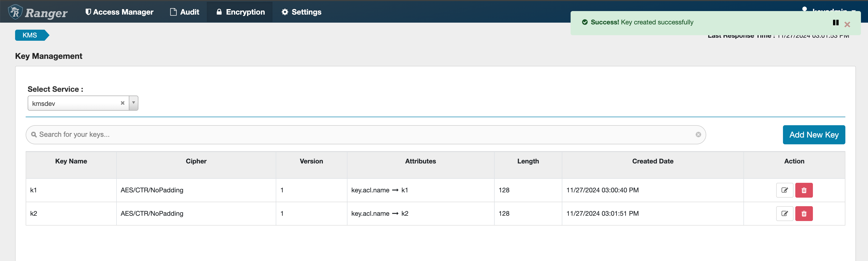Click the KMS breadcrumb link
This screenshot has height=261, width=868.
[30, 35]
